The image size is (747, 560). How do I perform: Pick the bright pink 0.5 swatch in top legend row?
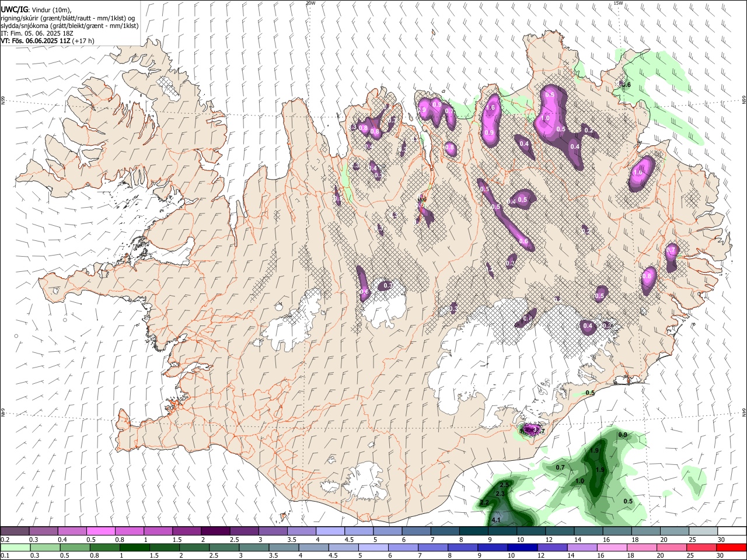[x=100, y=531]
